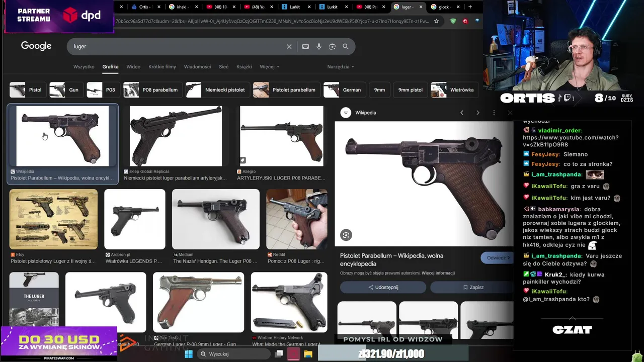Go to Google home via logo
Screen dimensions: 644x362
click(36, 46)
